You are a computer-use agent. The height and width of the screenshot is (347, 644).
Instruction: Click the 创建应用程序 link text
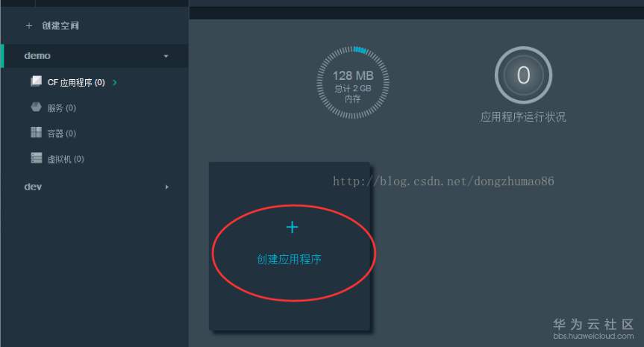click(289, 259)
